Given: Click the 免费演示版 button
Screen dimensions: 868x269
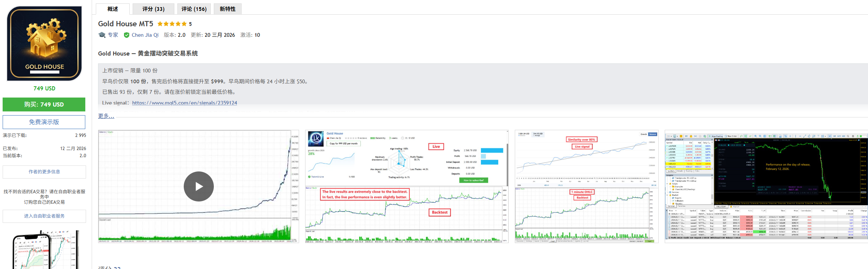Looking at the screenshot, I should tap(44, 122).
